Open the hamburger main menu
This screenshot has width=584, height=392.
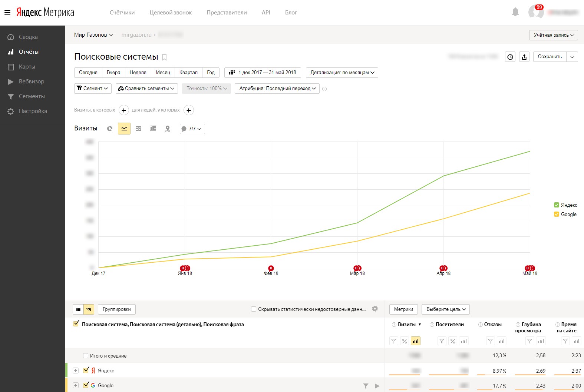7,13
